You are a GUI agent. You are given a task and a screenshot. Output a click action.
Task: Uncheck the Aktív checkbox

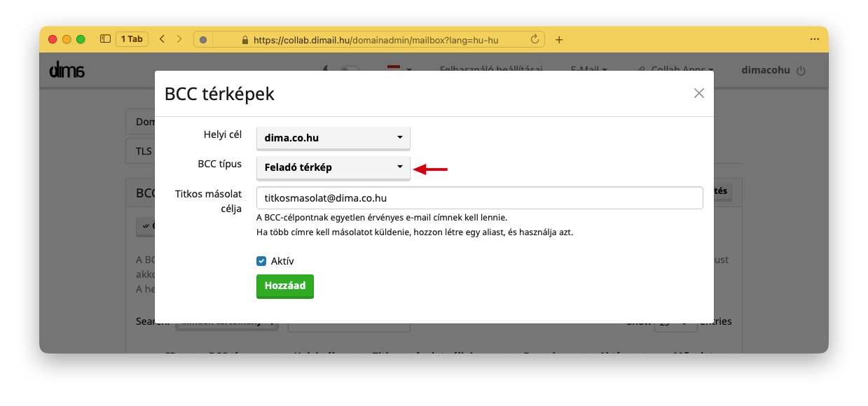(x=261, y=261)
